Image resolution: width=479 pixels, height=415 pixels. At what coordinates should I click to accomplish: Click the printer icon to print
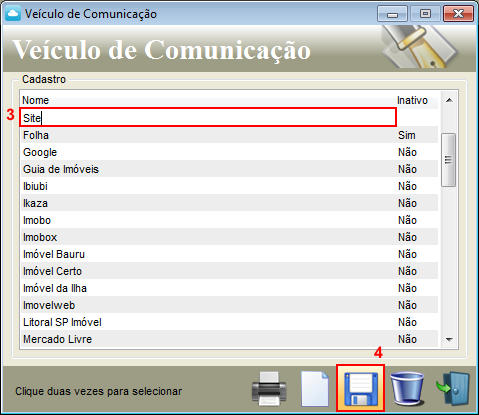pyautogui.click(x=269, y=389)
